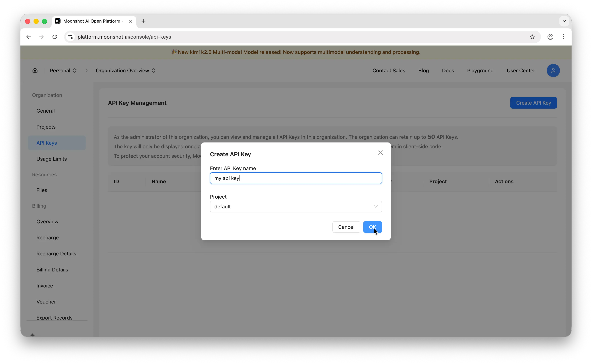Open the account avatar icon top right
592x364 pixels.
click(x=553, y=71)
